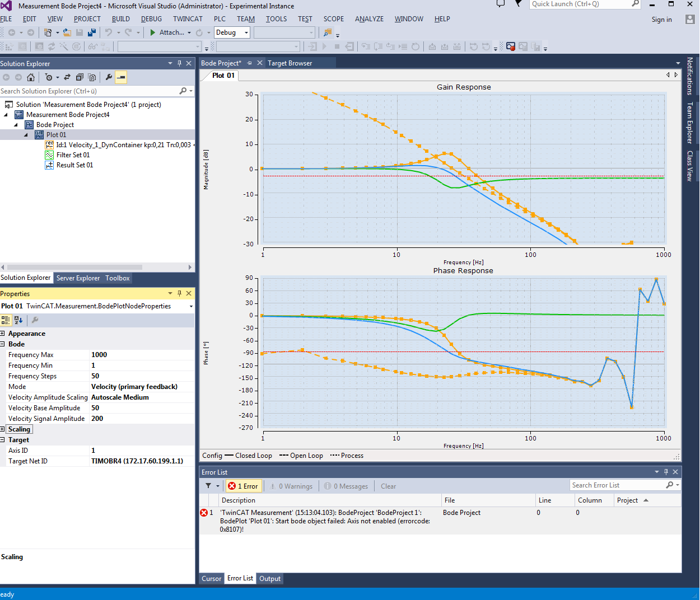Click the Show All Files icon
The height and width of the screenshot is (600, 700).
coord(92,77)
